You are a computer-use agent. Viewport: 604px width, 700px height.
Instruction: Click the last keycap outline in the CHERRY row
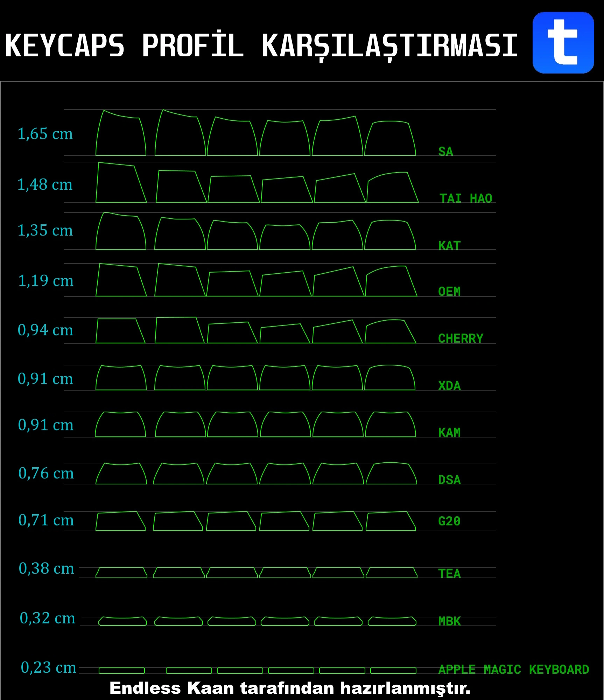click(x=391, y=331)
